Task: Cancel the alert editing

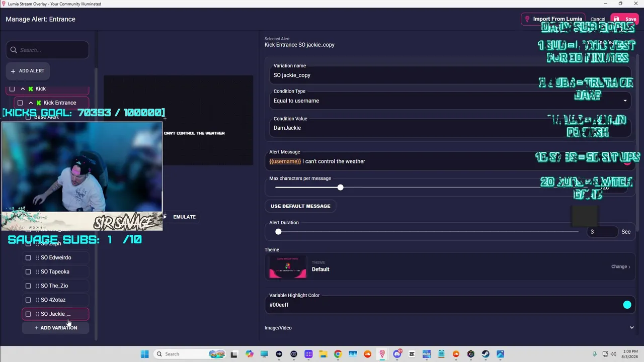Action: pos(598,19)
